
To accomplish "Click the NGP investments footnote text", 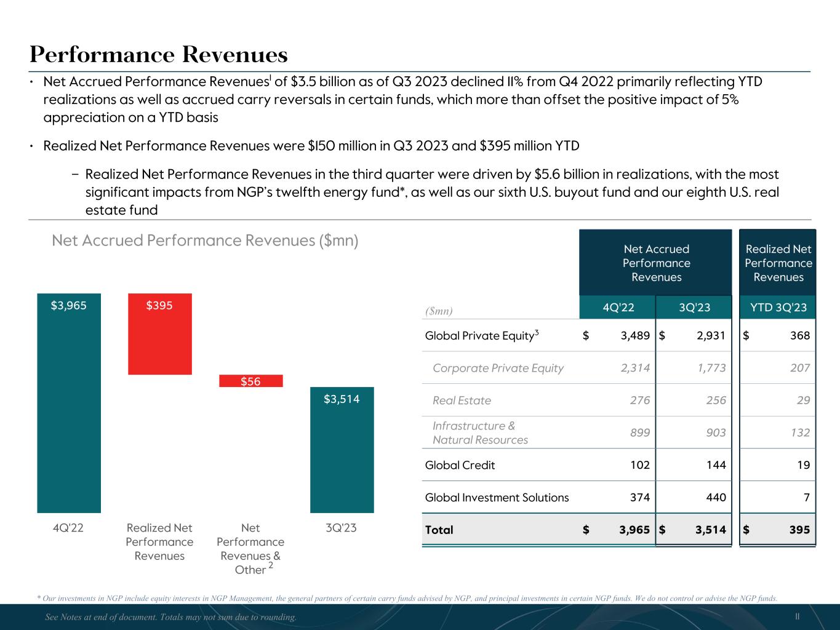I will (407, 598).
